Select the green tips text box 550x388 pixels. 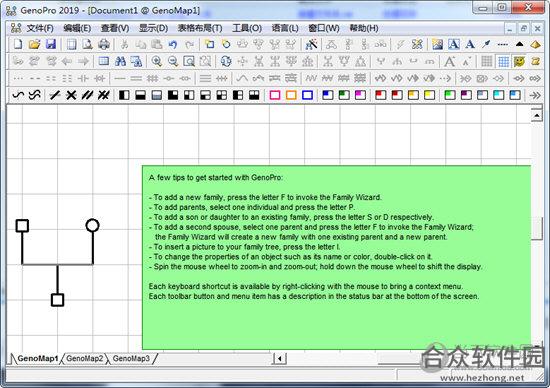(x=336, y=257)
